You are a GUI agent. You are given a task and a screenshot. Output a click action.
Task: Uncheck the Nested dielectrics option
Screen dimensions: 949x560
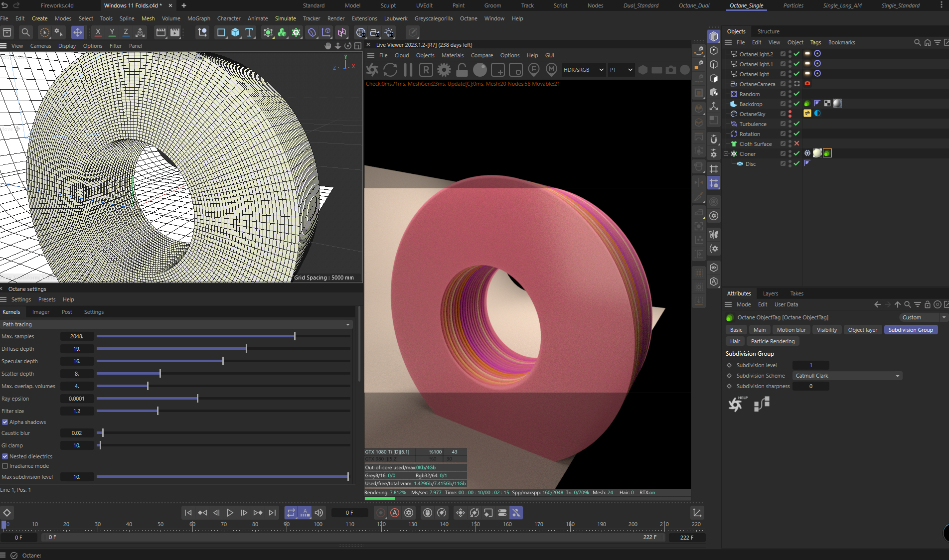[5, 456]
